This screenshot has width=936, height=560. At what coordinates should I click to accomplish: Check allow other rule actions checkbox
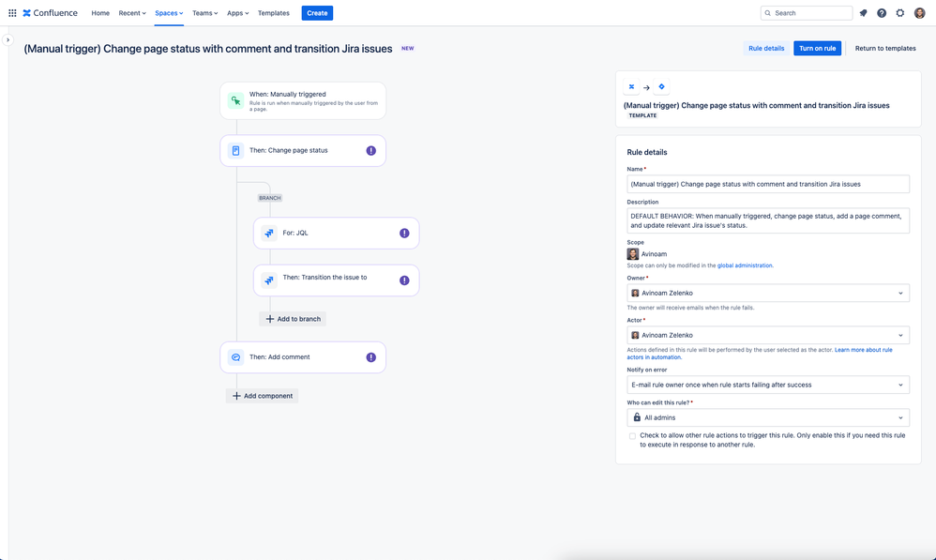[x=633, y=436]
